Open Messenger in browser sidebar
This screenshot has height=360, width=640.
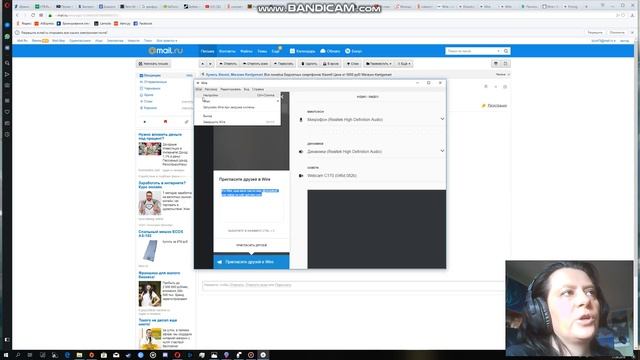(7, 25)
